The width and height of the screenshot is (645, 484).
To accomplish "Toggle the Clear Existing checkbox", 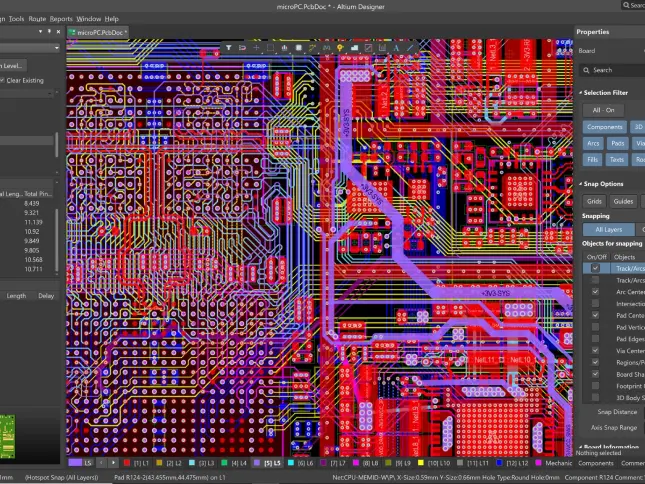I will pyautogui.click(x=2, y=80).
